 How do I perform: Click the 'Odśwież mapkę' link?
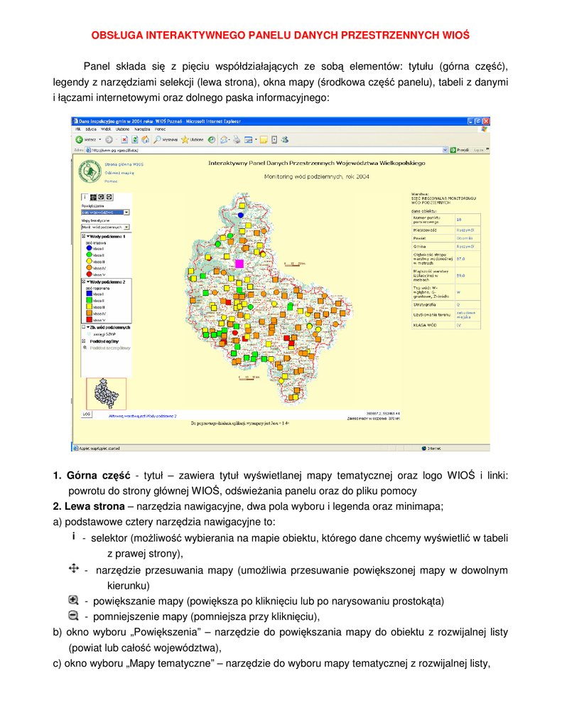point(119,172)
